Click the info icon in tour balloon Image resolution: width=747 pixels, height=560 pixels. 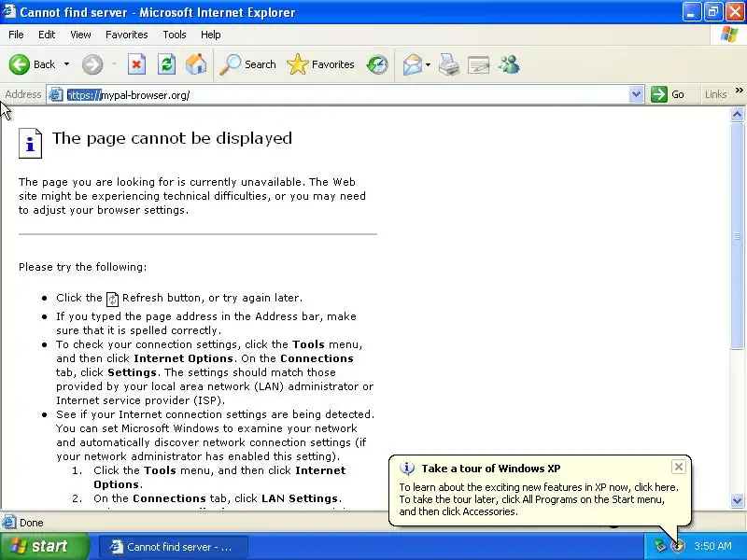(x=407, y=469)
